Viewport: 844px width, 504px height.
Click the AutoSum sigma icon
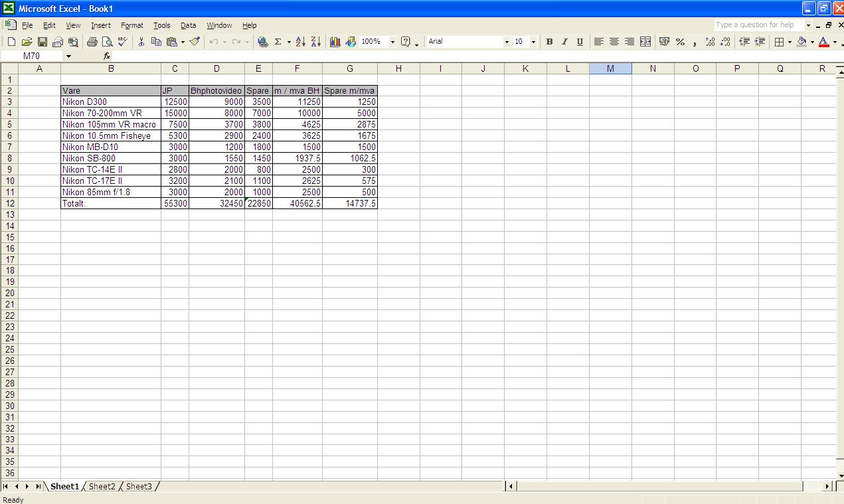[278, 42]
